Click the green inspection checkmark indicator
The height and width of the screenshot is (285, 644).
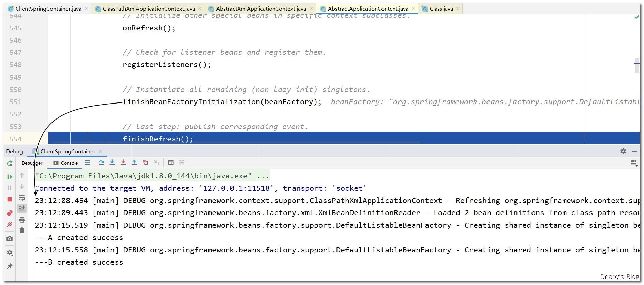click(636, 17)
